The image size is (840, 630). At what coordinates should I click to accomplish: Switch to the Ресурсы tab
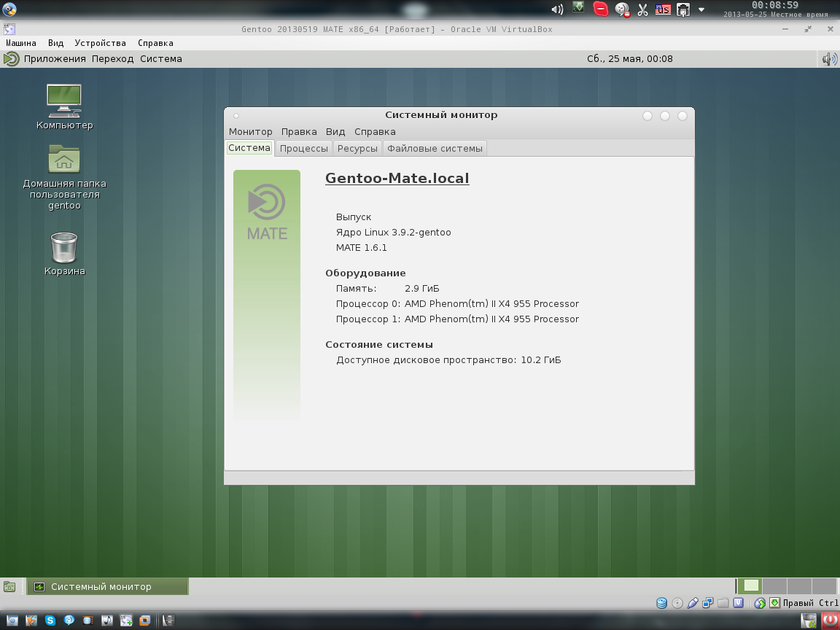(357, 149)
